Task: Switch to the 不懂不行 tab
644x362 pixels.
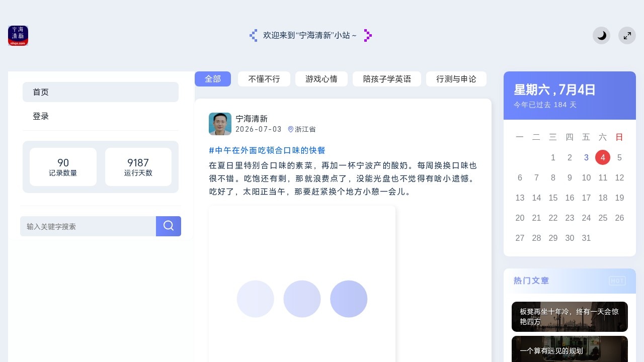Action: [264, 79]
